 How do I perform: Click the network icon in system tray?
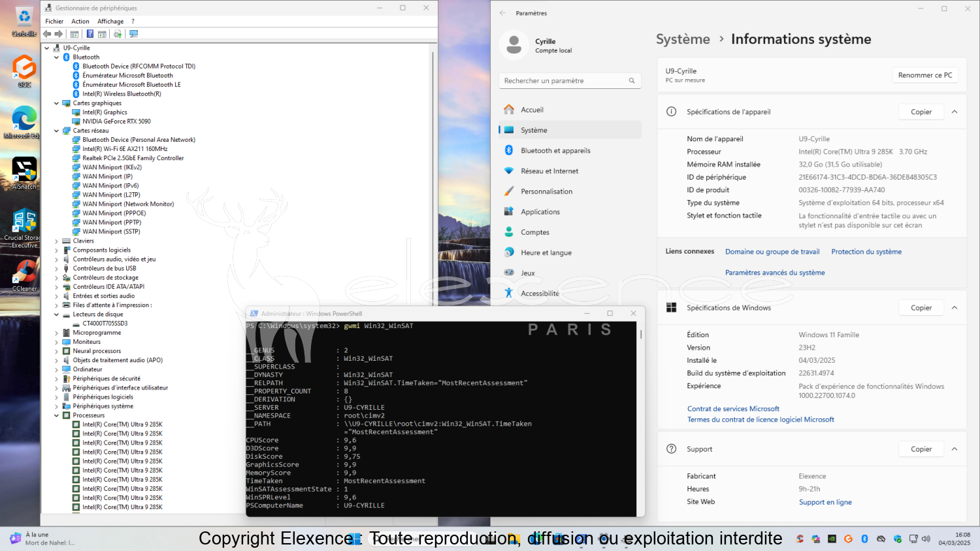pos(913,539)
